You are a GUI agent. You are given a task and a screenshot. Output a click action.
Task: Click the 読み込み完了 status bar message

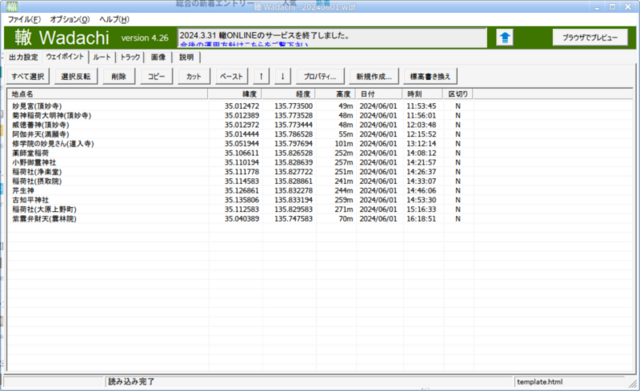(x=131, y=382)
